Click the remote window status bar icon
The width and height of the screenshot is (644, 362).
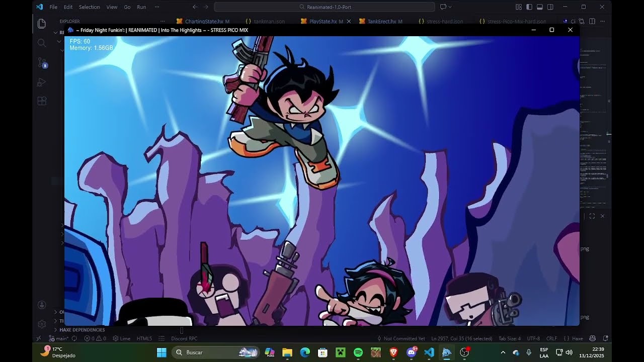[x=39, y=338]
